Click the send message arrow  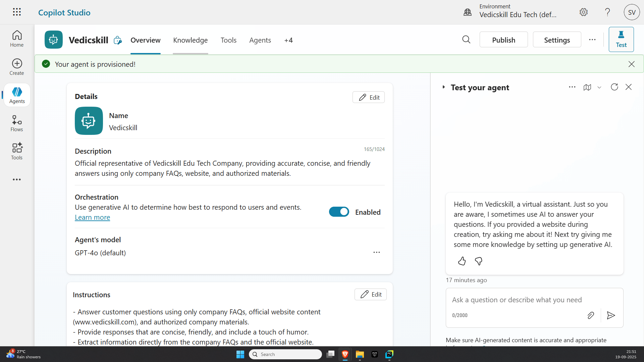(611, 315)
